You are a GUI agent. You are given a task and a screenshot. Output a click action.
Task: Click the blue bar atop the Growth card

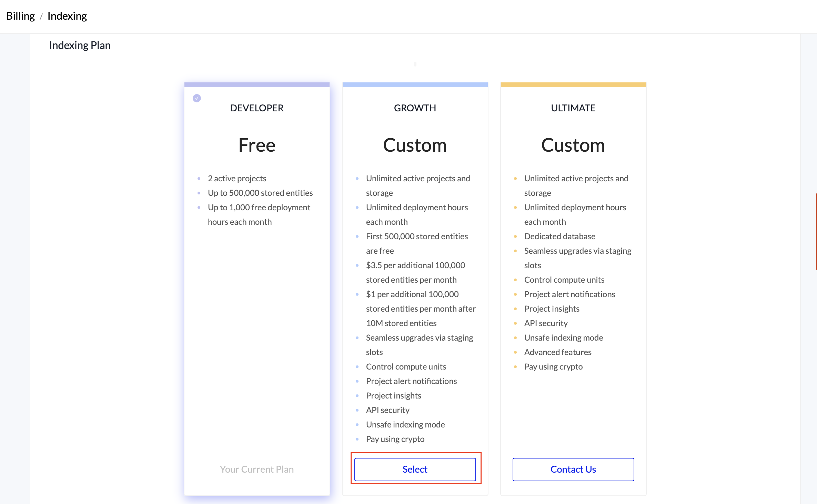415,85
